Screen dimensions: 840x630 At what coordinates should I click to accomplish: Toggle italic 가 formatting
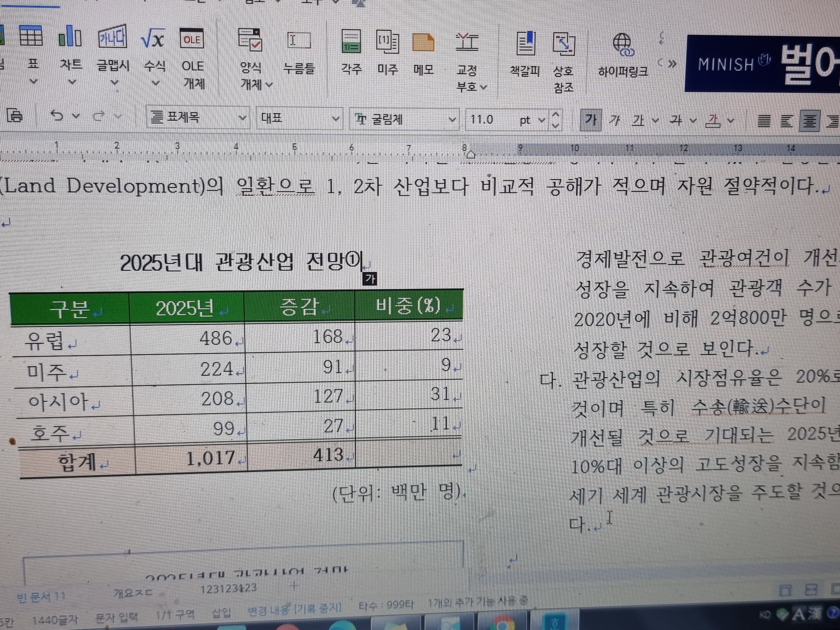tap(614, 121)
